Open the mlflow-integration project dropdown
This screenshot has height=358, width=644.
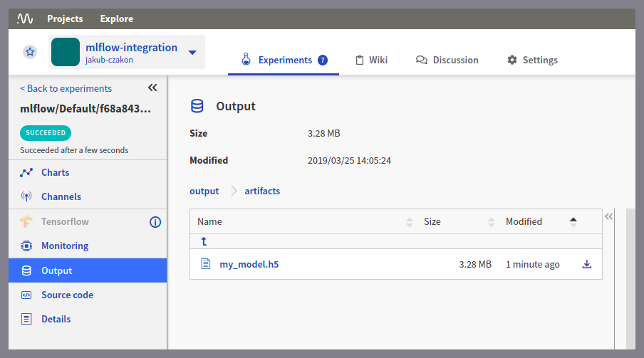(192, 52)
